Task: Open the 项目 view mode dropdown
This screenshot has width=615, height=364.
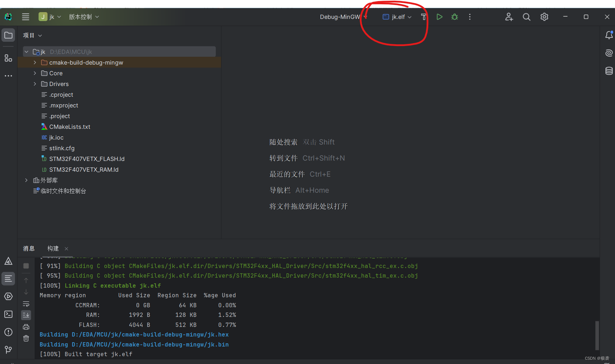Action: [x=32, y=35]
